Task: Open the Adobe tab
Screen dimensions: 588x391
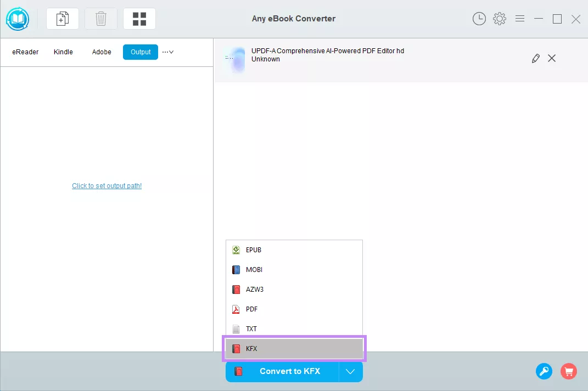Action: click(x=101, y=52)
